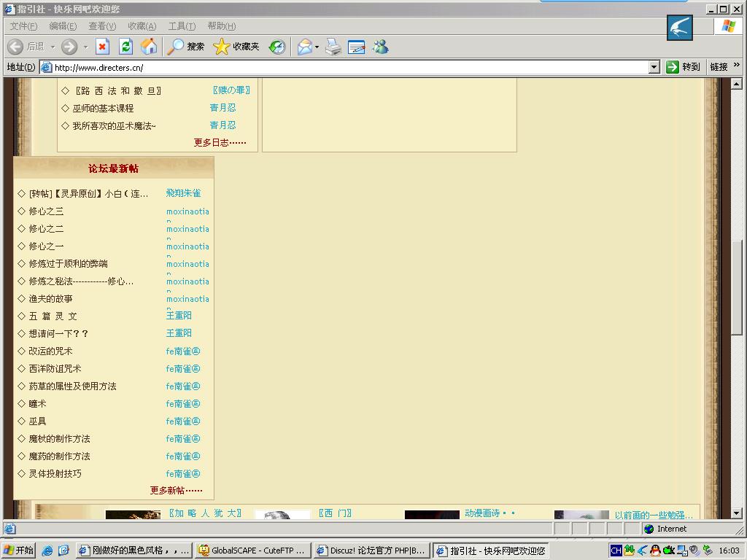Image resolution: width=747 pixels, height=560 pixels.
Task: Click 更多新帖 more posts link
Action: click(x=176, y=491)
